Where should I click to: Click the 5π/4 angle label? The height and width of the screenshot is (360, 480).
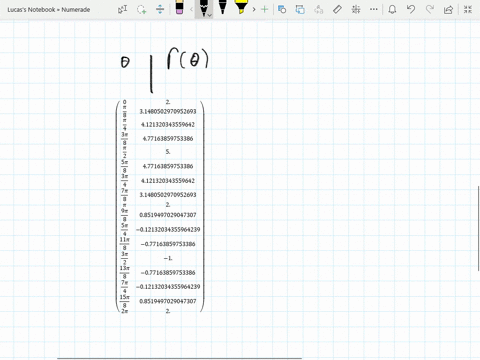tap(124, 229)
